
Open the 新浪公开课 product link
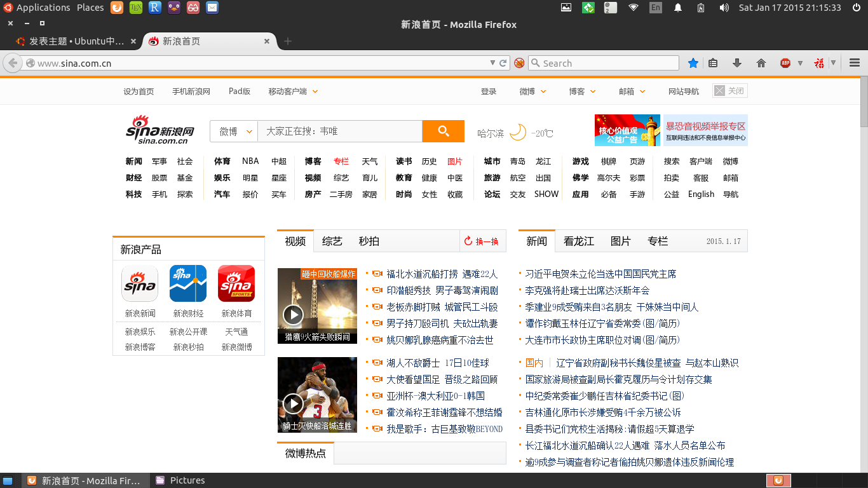point(188,332)
